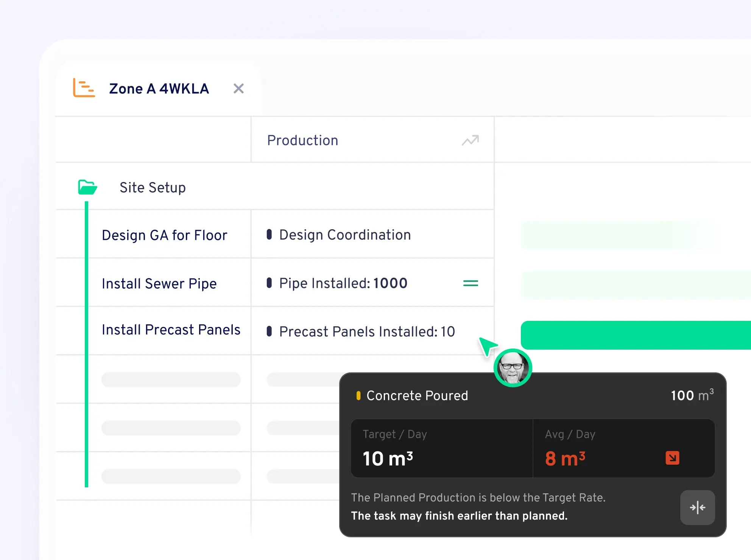Select the Install Sewer Pipe task
The image size is (751, 560).
pyautogui.click(x=159, y=283)
